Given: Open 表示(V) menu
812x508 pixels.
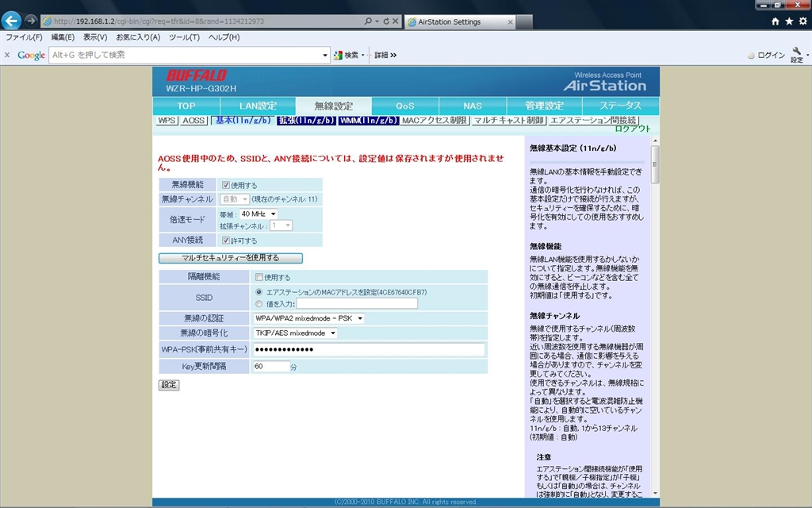Looking at the screenshot, I should (95, 37).
